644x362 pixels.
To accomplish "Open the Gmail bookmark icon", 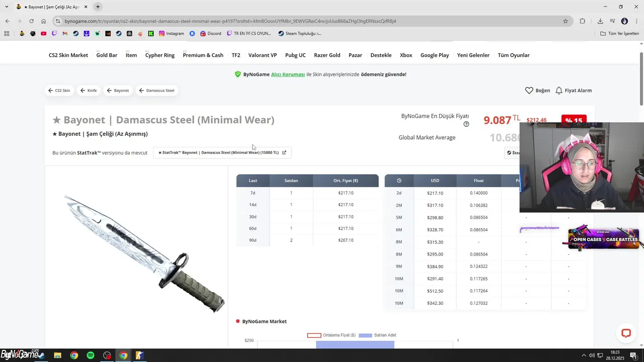I will tap(65, 34).
